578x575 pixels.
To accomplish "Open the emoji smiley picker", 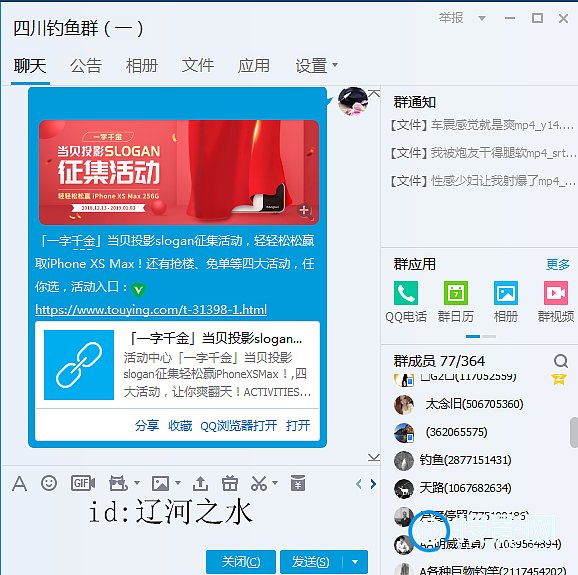I will tap(49, 483).
